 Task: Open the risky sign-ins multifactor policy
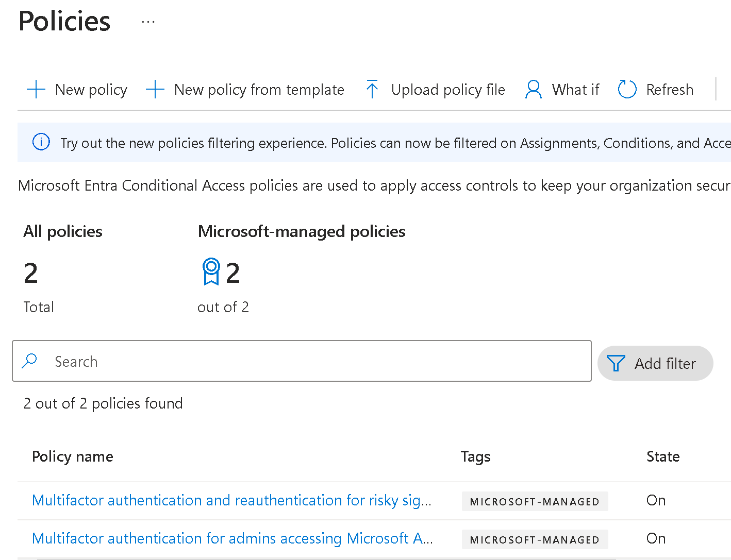[x=231, y=500]
